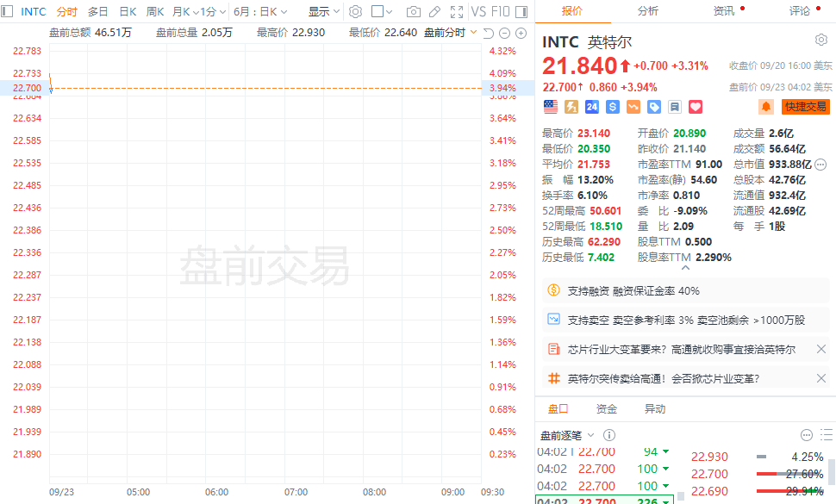
Task: Click the 快捷交易 quick trade button
Action: tap(805, 107)
